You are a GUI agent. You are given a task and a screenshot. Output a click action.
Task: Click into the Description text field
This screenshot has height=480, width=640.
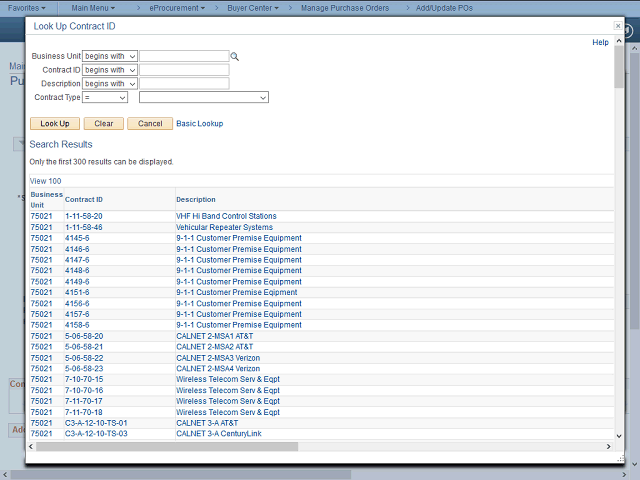(184, 84)
